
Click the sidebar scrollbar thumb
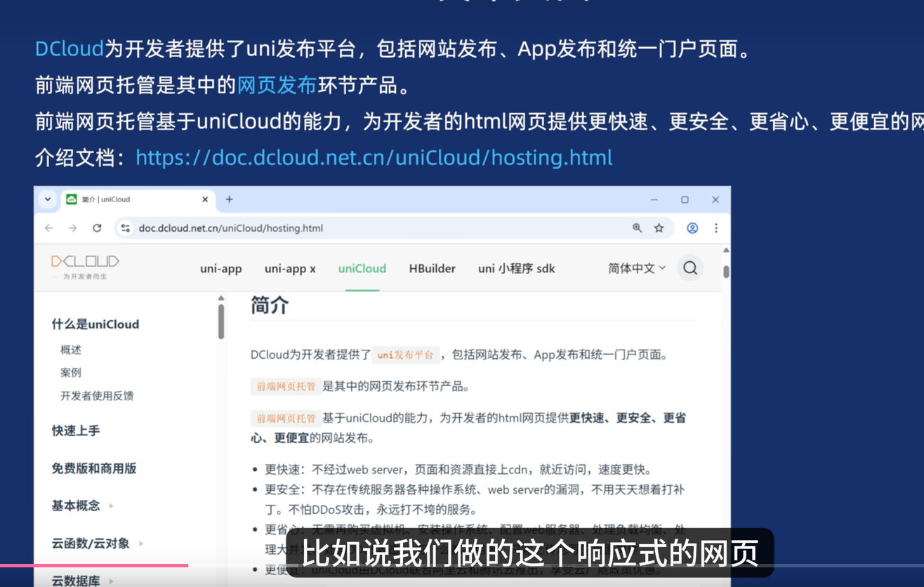pyautogui.click(x=221, y=322)
